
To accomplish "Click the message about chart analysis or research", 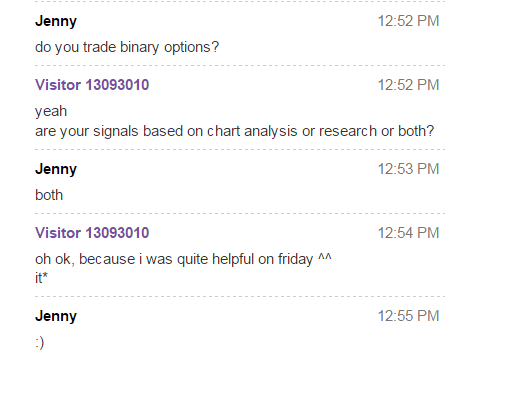I will click(x=235, y=131).
